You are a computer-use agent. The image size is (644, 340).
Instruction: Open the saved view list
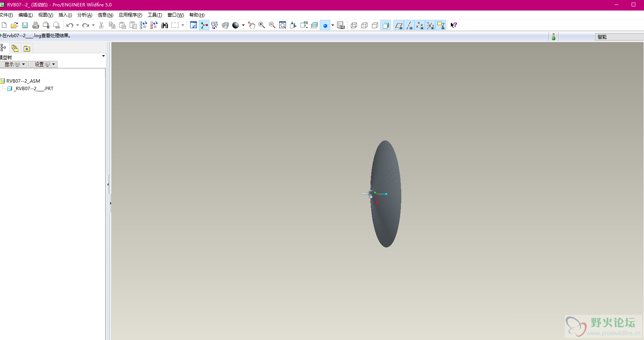tap(304, 25)
